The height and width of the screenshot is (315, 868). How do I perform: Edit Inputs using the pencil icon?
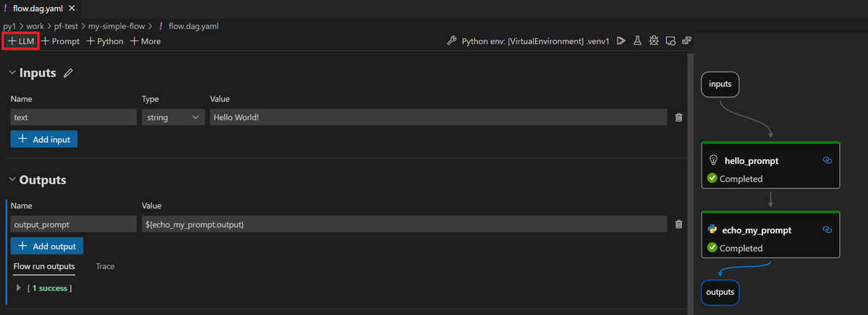click(68, 73)
